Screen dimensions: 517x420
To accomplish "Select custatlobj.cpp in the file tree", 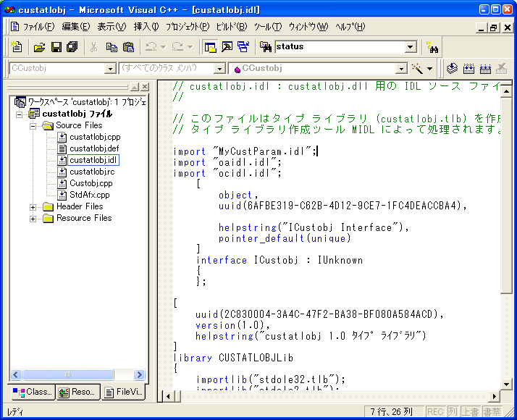I will [95, 137].
